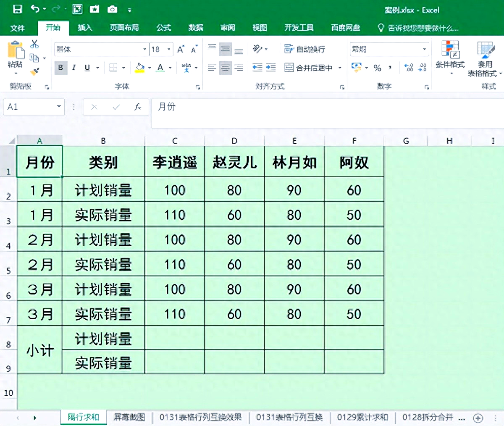Click the 文 phonetic guide icon
Image resolution: width=504 pixels, height=426 pixels.
click(186, 68)
